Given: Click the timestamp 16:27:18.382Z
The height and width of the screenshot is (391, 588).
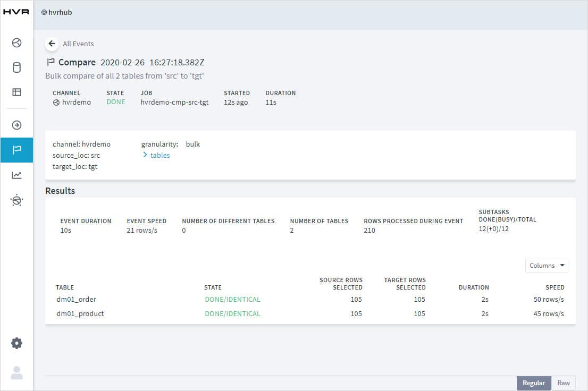Looking at the screenshot, I should (x=177, y=62).
